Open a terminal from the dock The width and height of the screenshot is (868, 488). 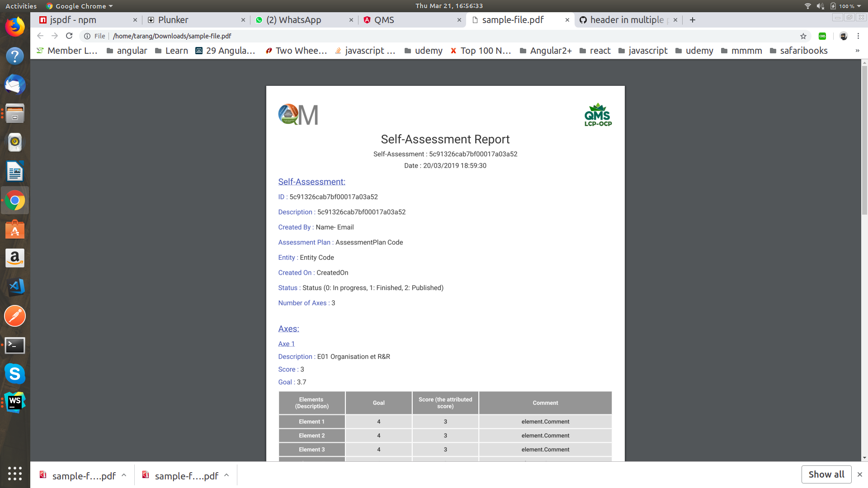coord(15,345)
